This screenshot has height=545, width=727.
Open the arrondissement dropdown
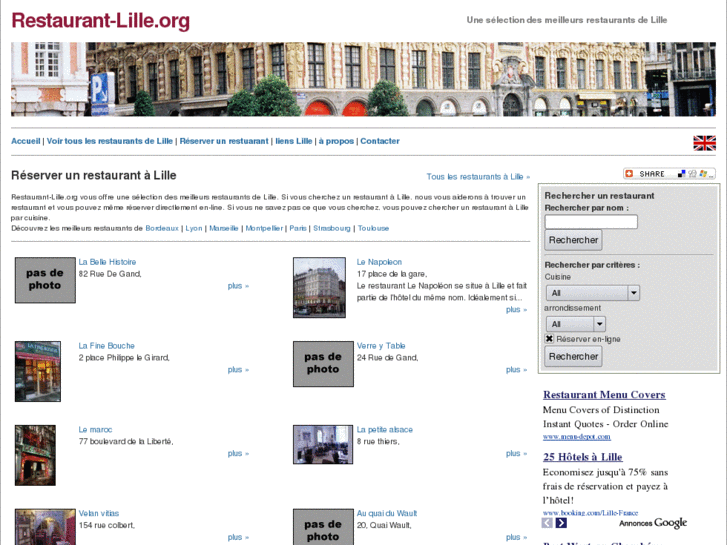[576, 324]
